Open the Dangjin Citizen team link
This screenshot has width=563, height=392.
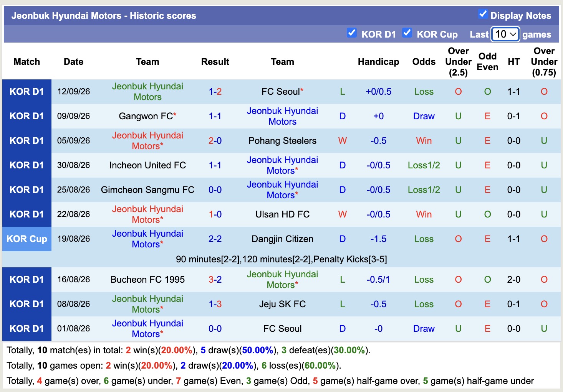click(x=282, y=239)
